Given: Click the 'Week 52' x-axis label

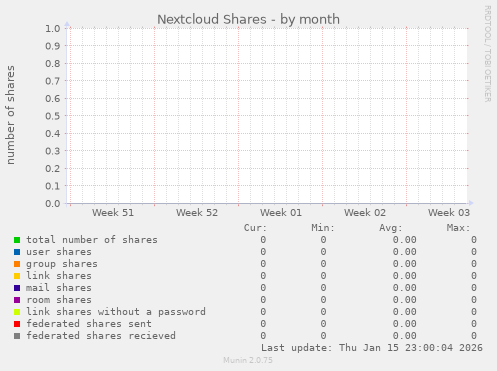Looking at the screenshot, I should (x=197, y=213).
